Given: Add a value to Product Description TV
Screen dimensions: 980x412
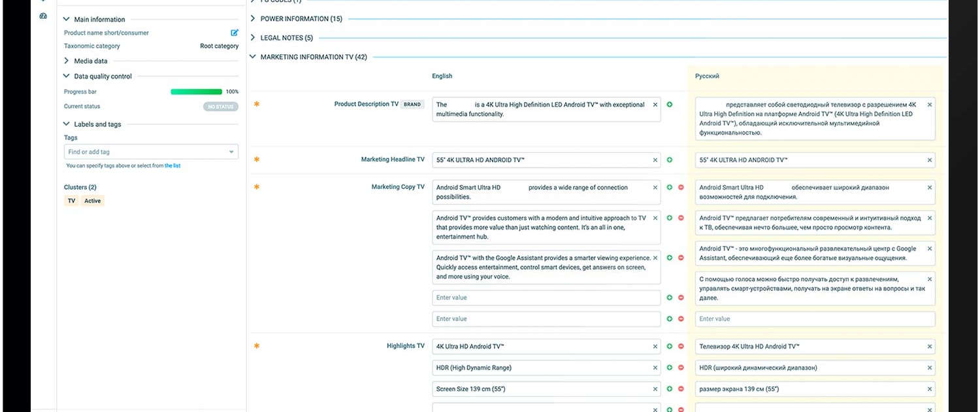Looking at the screenshot, I should [x=670, y=105].
